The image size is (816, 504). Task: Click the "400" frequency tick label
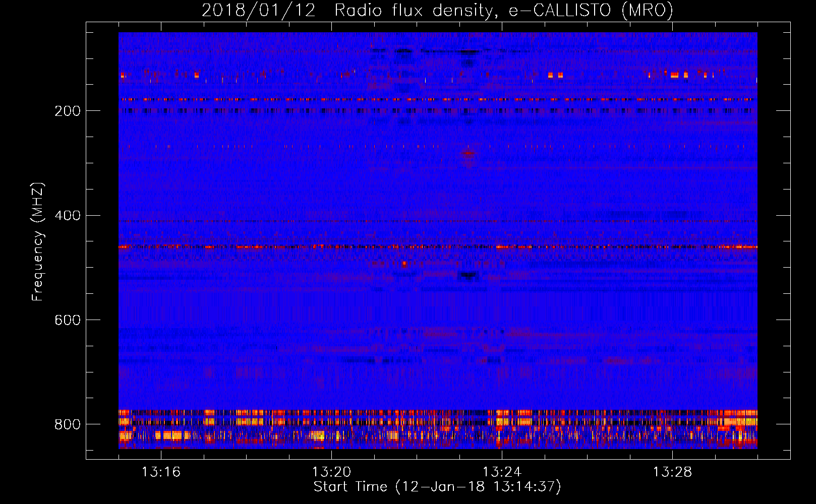68,216
